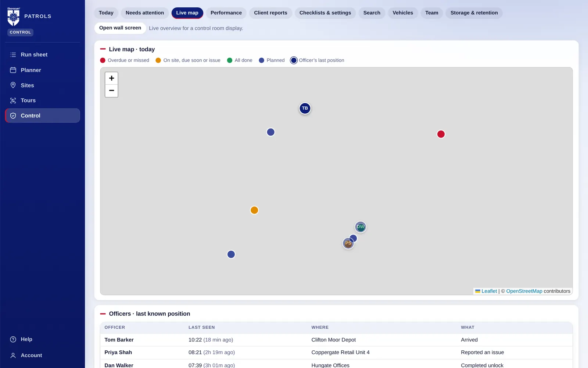Click Open wall screen button

tap(120, 28)
